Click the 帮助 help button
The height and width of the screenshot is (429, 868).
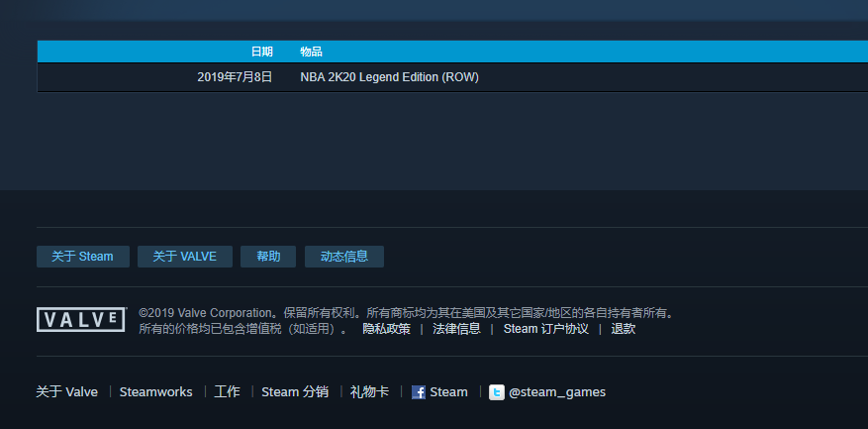click(x=268, y=257)
